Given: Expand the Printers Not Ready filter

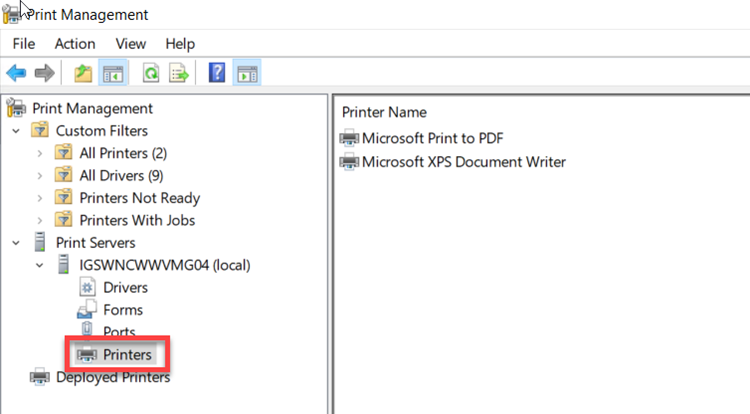Looking at the screenshot, I should click(39, 198).
